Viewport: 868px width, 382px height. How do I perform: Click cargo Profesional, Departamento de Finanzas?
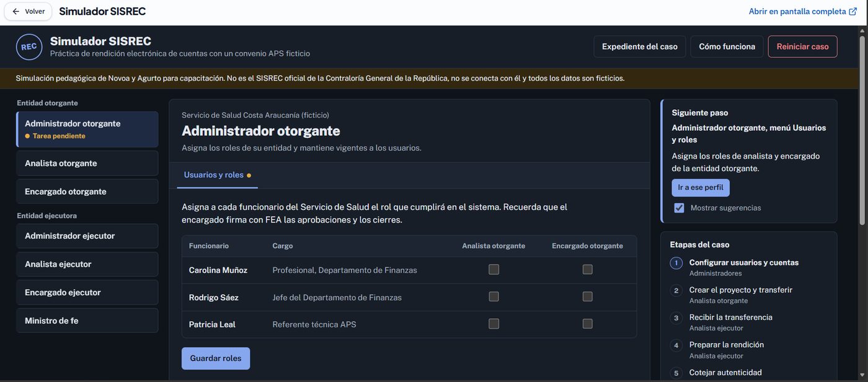[345, 270]
